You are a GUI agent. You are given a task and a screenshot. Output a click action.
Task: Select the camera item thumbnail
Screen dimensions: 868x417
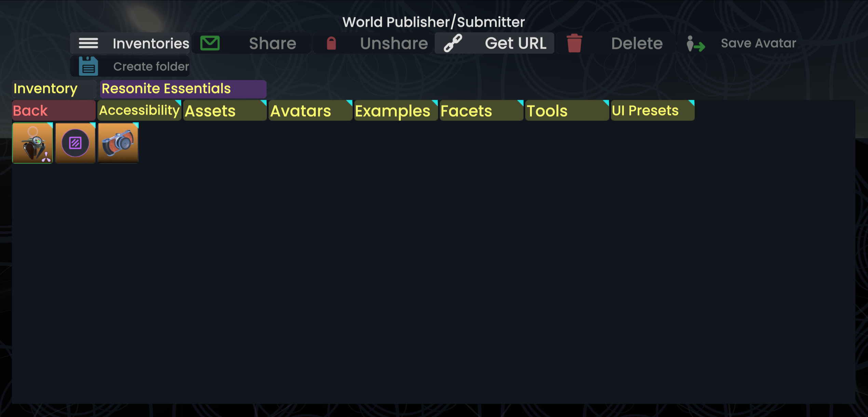118,143
